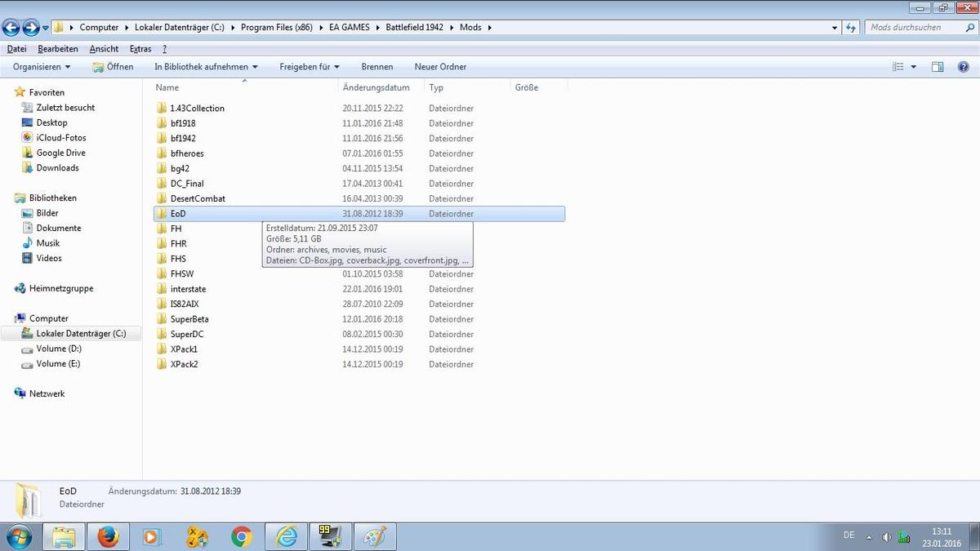980x551 pixels.
Task: Open the In Bibliothek aufnehmen dropdown
Action: (206, 67)
